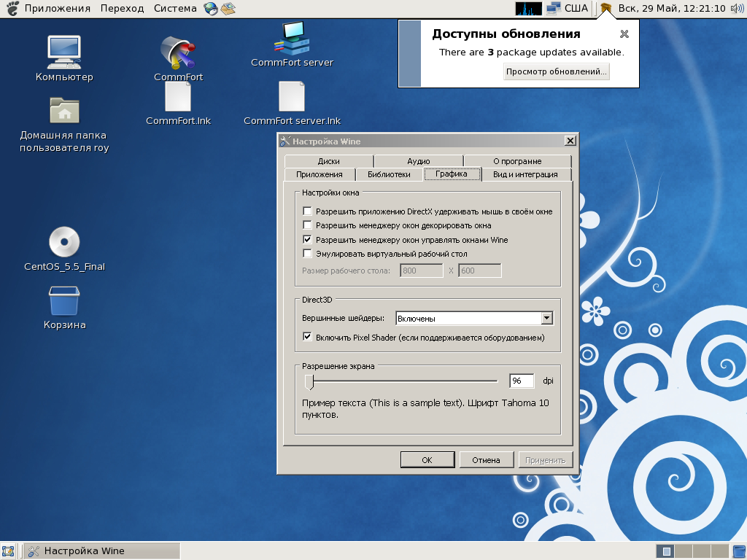Select the CommFort server.lnk file icon
Viewport: 747px width, 560px height.
pyautogui.click(x=292, y=97)
